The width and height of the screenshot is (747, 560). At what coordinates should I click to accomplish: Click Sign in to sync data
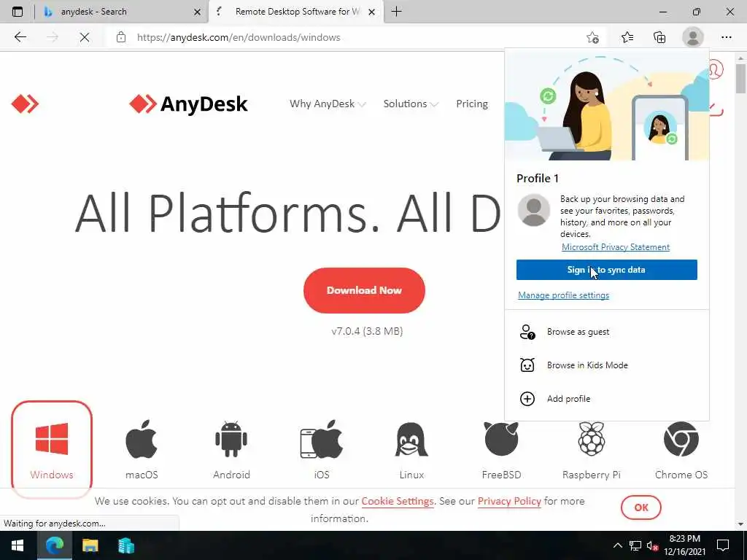[606, 270]
